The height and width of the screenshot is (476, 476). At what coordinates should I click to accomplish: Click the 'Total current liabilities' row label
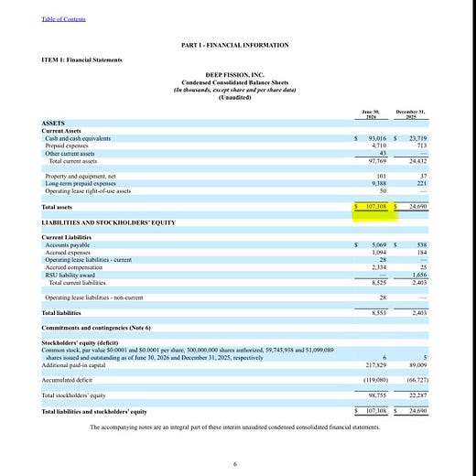coord(77,283)
